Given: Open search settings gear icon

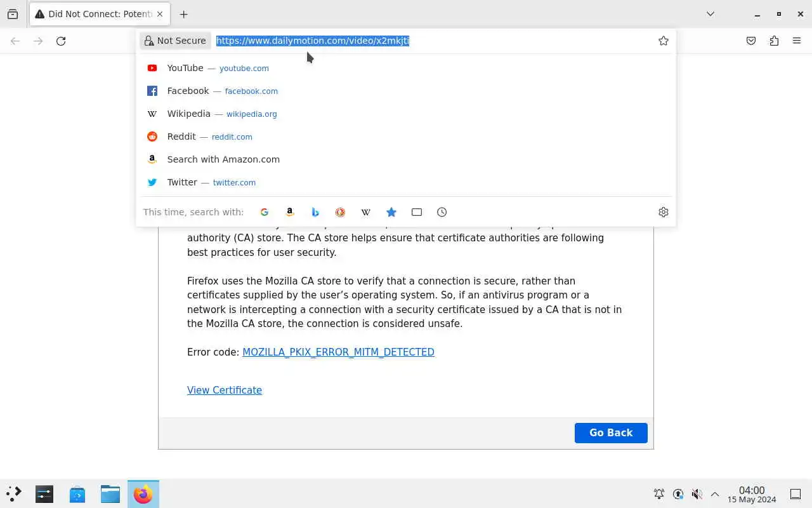Looking at the screenshot, I should tap(664, 212).
